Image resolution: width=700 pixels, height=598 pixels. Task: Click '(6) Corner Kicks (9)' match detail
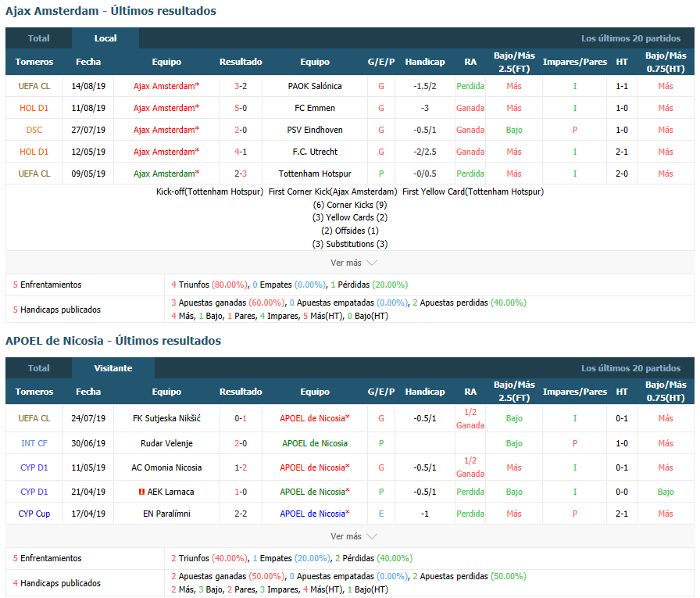click(x=350, y=205)
